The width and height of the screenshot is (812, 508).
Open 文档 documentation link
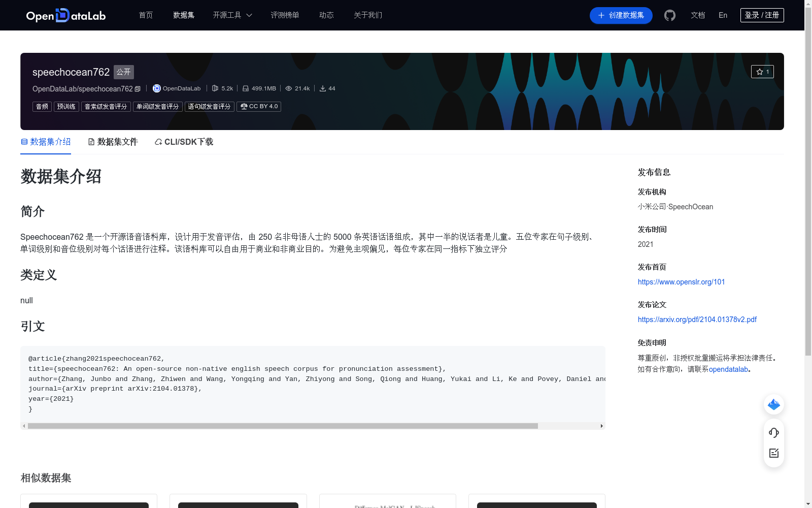tap(698, 15)
